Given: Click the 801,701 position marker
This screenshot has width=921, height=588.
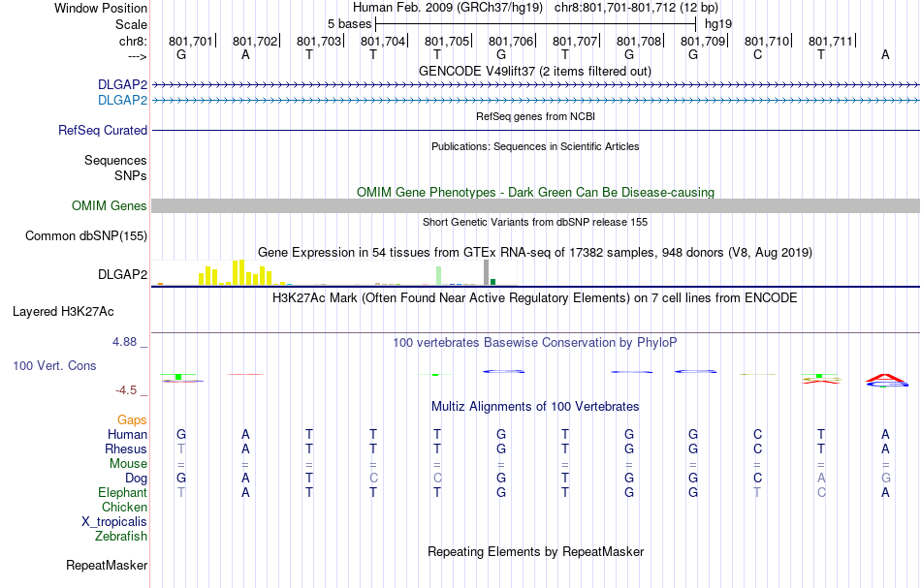Looking at the screenshot, I should pyautogui.click(x=191, y=41).
